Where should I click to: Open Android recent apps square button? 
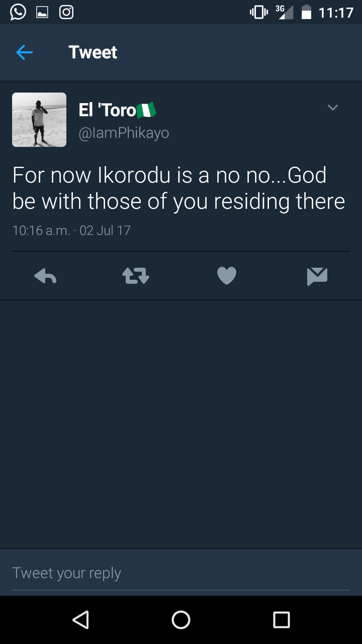[x=282, y=619]
